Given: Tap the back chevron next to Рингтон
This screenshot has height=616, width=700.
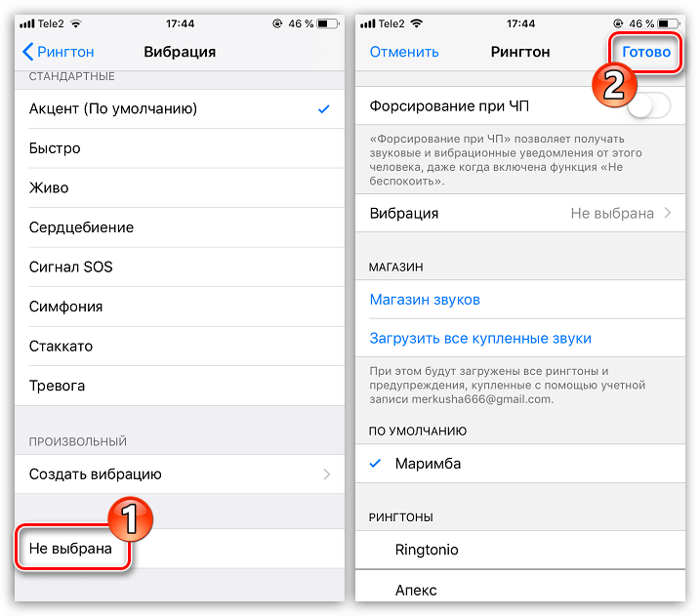Looking at the screenshot, I should tap(27, 52).
